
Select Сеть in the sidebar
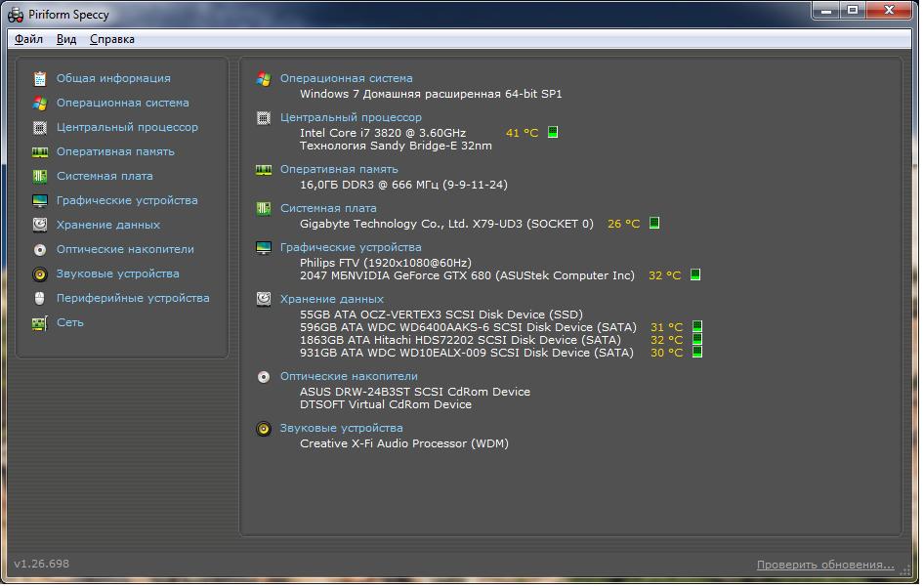point(70,323)
